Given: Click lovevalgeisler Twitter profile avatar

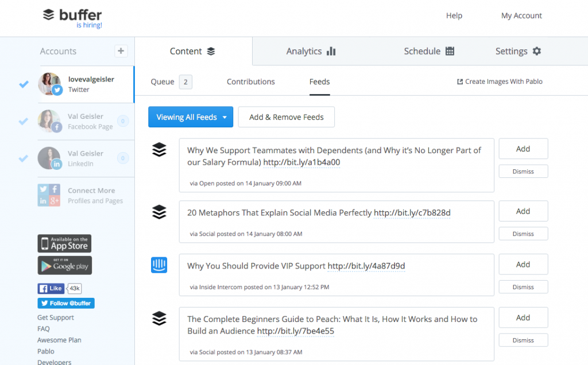Looking at the screenshot, I should pos(49,84).
